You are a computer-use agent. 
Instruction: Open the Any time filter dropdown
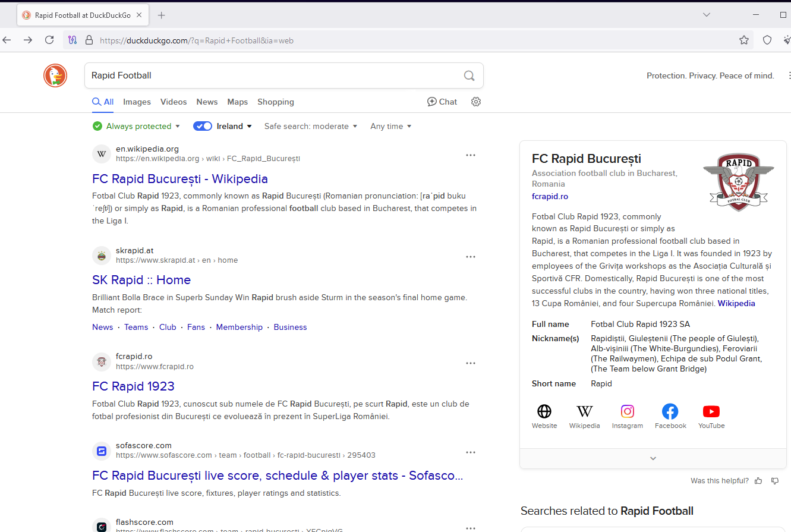[391, 126]
